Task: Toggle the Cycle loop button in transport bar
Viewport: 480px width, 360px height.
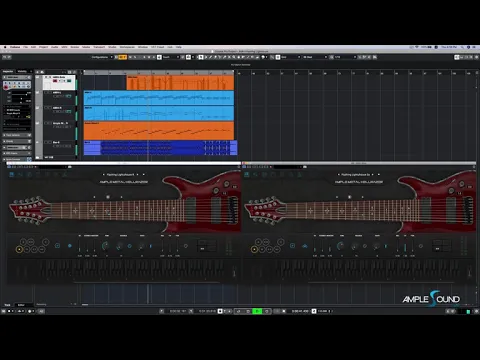Action: tap(239, 311)
